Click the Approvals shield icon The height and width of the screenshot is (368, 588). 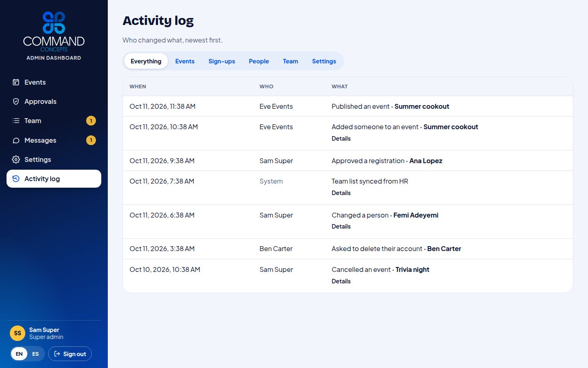click(x=16, y=101)
